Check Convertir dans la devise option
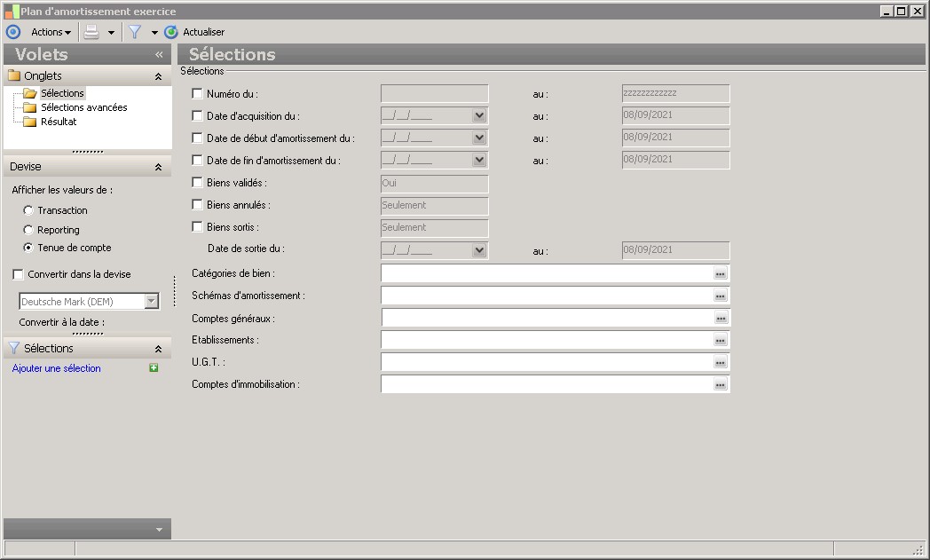 pyautogui.click(x=18, y=275)
